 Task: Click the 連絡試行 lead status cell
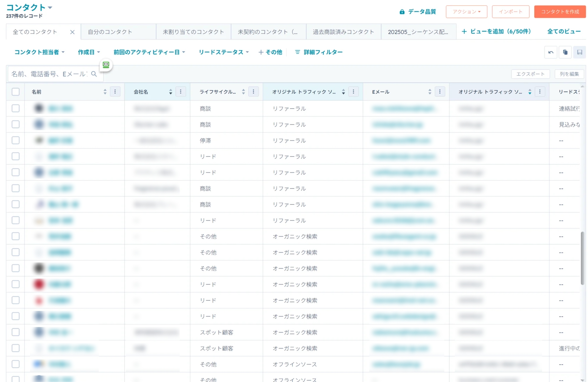coord(569,108)
